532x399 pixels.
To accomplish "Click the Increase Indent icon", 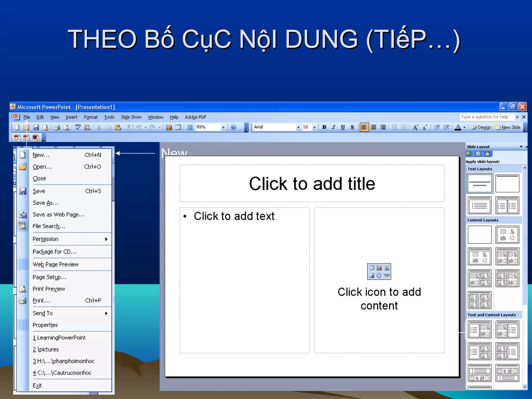I will click(446, 127).
